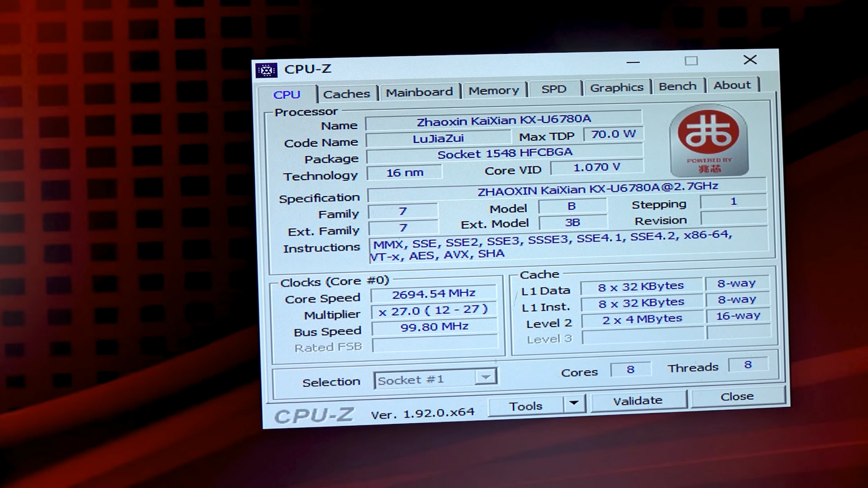Open the Mainboard tab
This screenshot has height=488, width=868.
click(419, 92)
